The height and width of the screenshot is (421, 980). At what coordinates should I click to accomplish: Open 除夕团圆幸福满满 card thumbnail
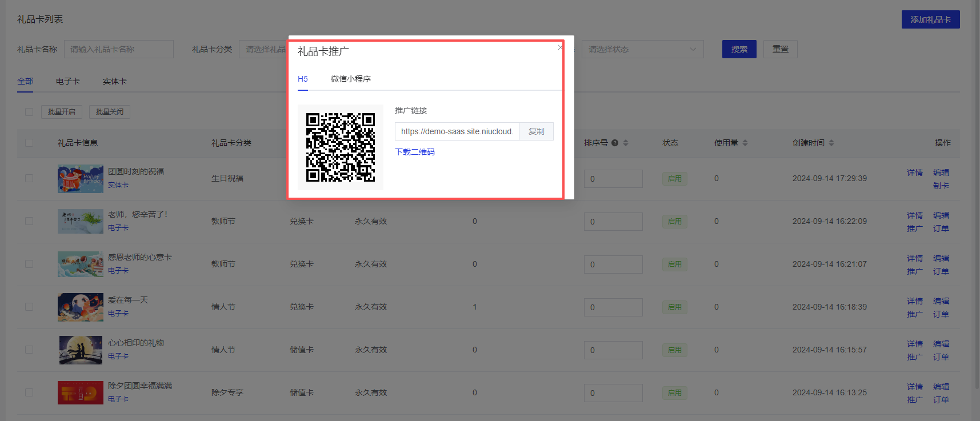(x=80, y=393)
